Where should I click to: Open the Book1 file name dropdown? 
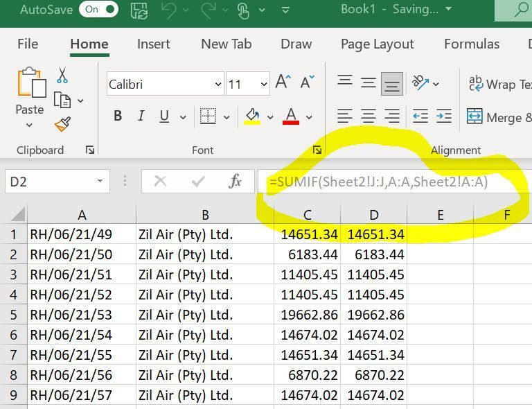pyautogui.click(x=449, y=9)
